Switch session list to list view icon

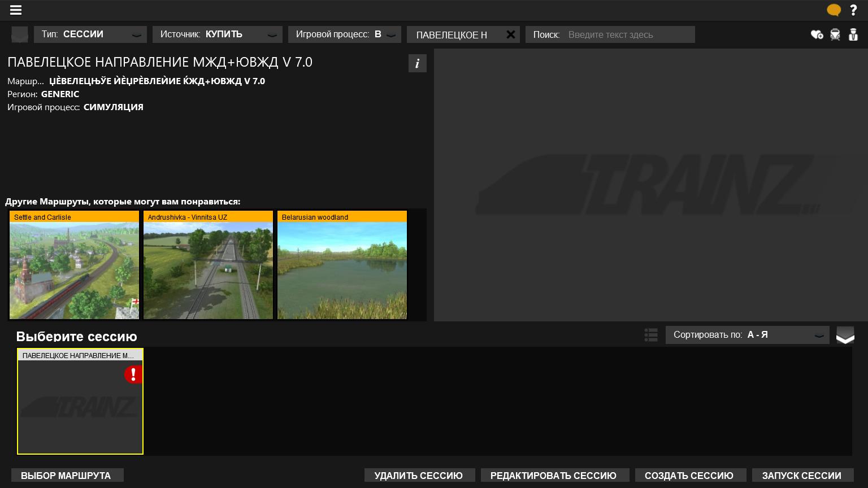(651, 335)
